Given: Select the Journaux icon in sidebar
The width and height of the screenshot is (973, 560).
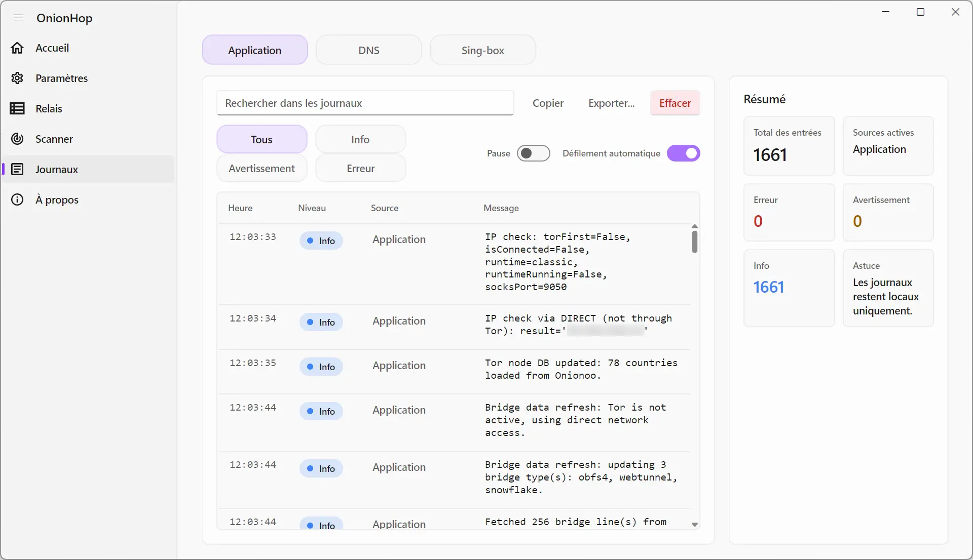Looking at the screenshot, I should pyautogui.click(x=17, y=169).
